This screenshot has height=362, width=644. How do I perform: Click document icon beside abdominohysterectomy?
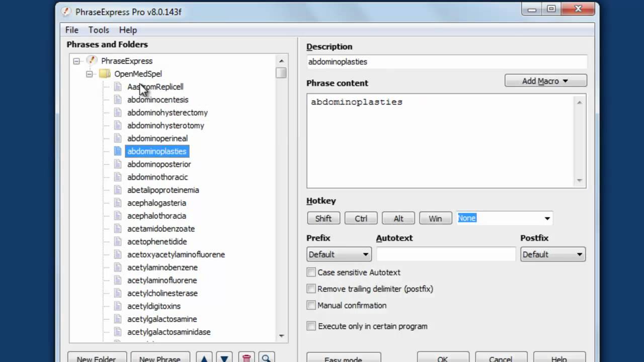(x=118, y=113)
